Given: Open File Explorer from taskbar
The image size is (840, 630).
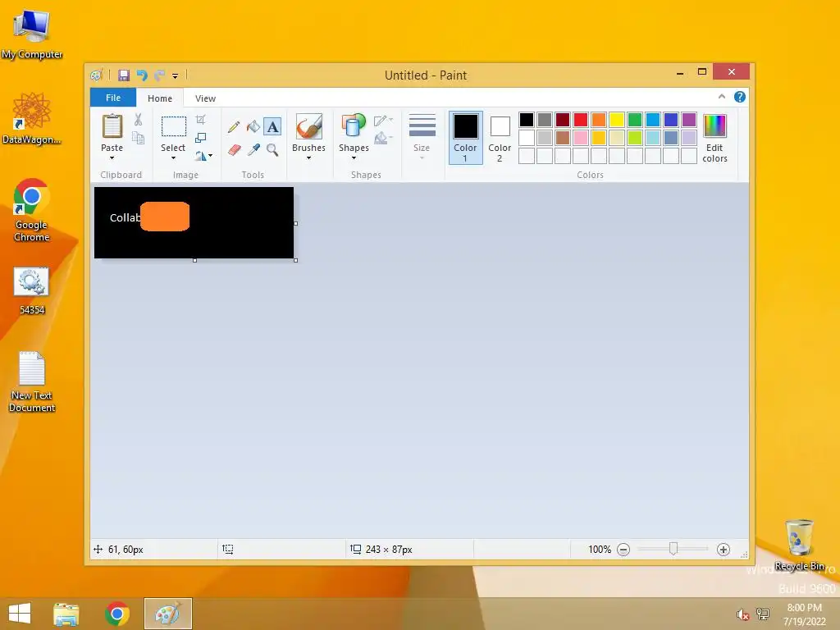Looking at the screenshot, I should click(66, 614).
